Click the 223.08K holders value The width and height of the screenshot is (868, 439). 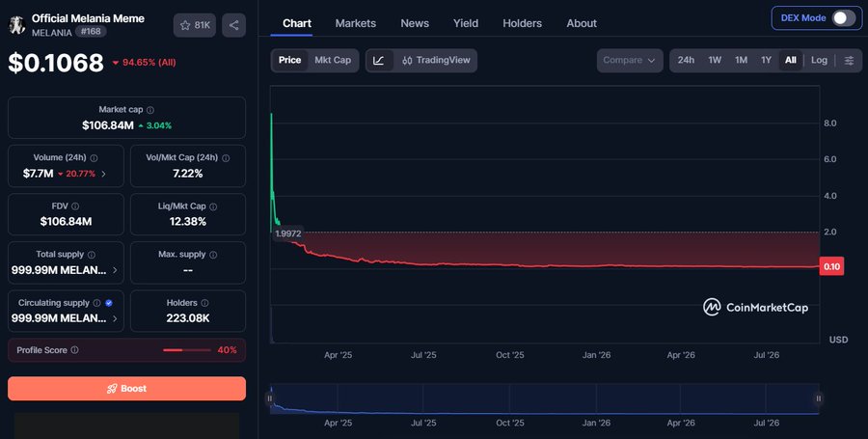click(x=188, y=318)
